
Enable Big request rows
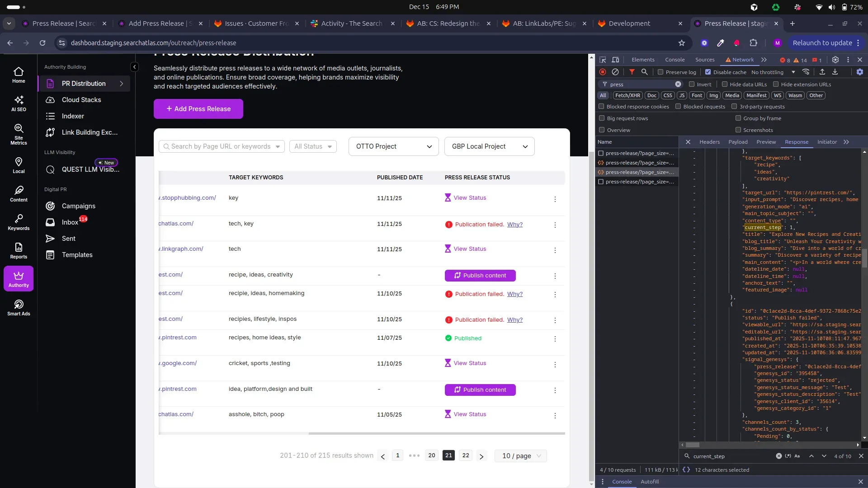click(x=602, y=118)
